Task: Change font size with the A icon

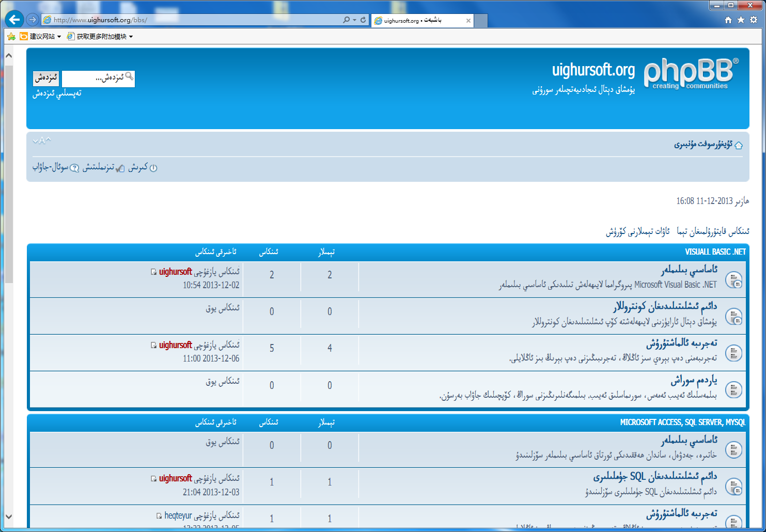Action: point(42,140)
